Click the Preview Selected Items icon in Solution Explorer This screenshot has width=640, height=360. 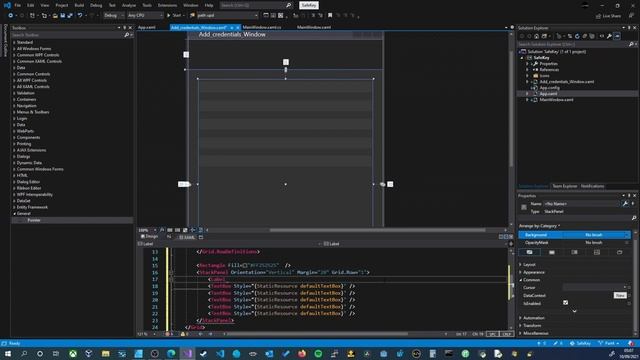617,36
